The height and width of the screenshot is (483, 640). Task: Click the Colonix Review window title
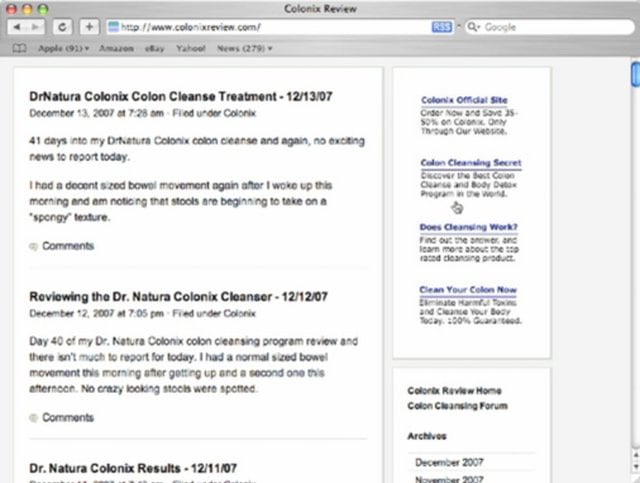320,9
